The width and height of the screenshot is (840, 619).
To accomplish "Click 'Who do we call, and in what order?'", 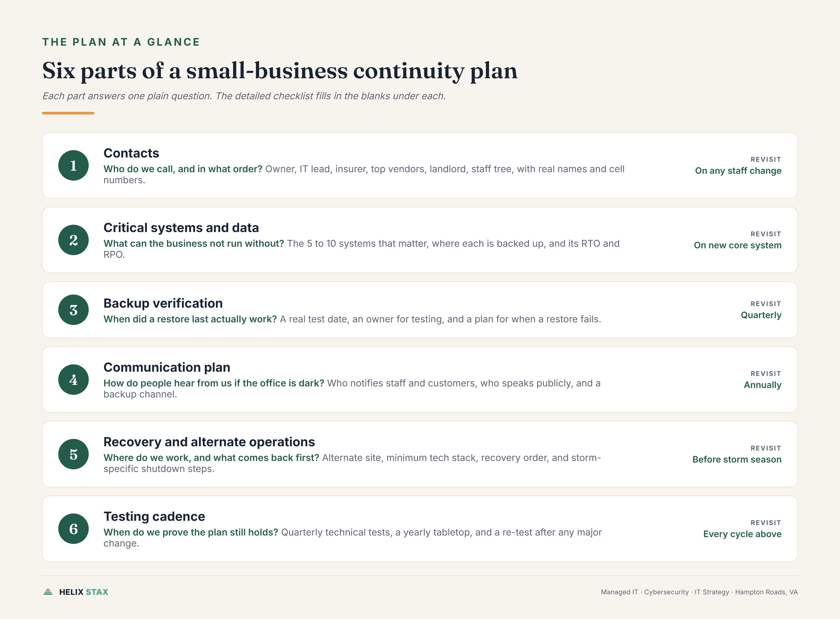I will click(183, 169).
